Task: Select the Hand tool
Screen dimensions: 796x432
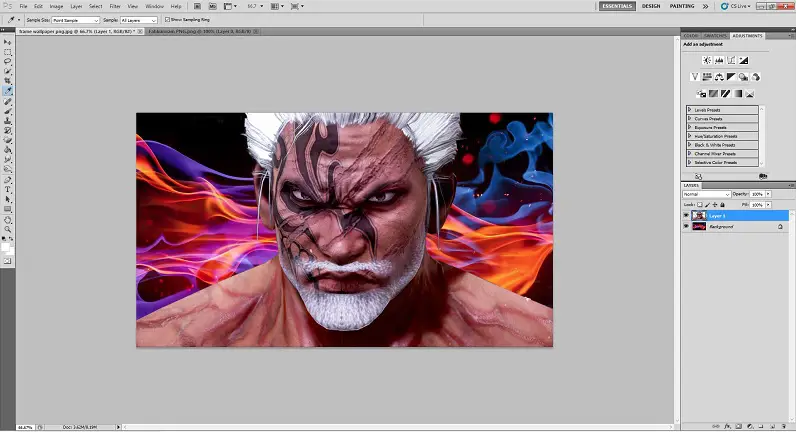Action: point(7,220)
